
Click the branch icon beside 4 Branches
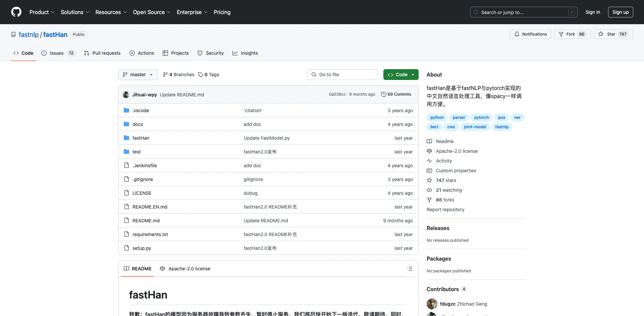(x=165, y=75)
